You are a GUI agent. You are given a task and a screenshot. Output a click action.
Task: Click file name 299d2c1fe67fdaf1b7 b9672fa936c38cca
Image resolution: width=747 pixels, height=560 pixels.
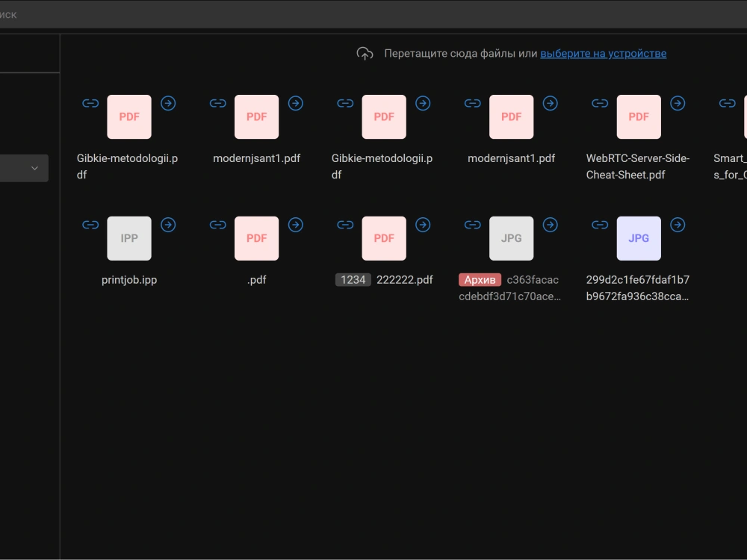(x=638, y=288)
